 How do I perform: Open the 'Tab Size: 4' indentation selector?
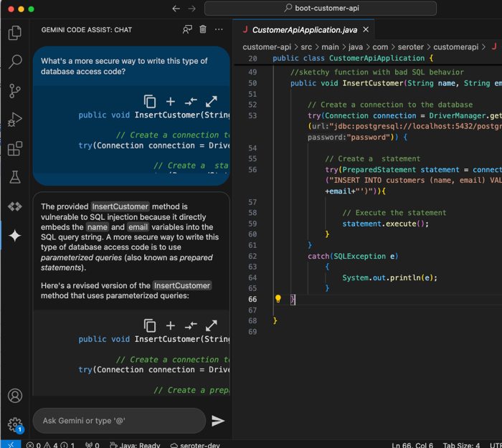[460, 444]
